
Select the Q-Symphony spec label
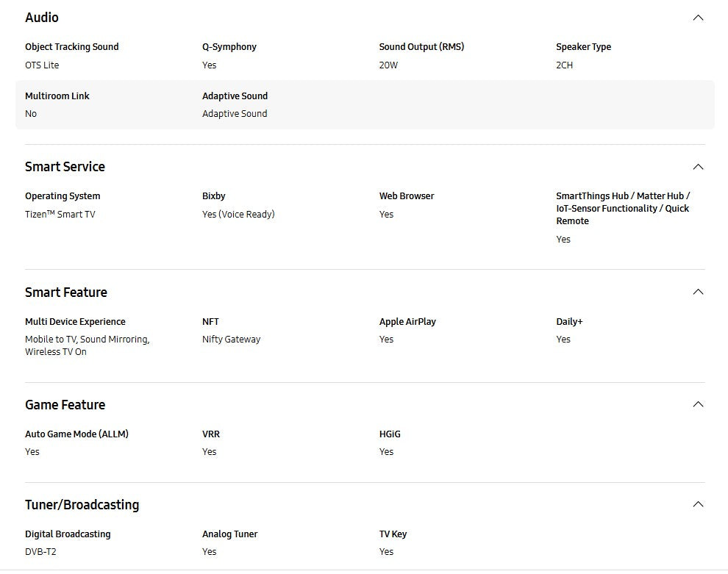pos(229,47)
